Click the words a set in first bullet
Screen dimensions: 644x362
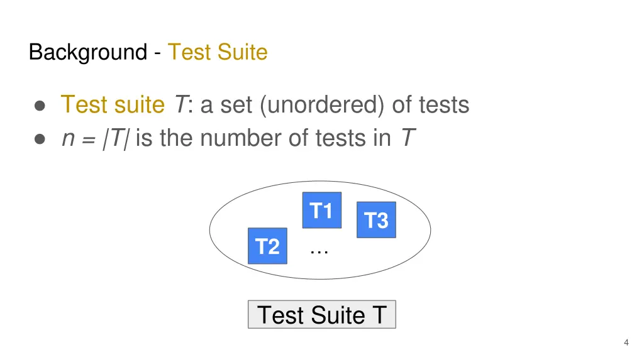click(226, 105)
